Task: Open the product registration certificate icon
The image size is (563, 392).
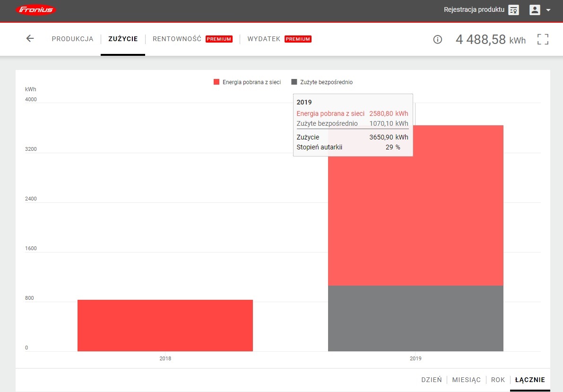Action: 513,10
